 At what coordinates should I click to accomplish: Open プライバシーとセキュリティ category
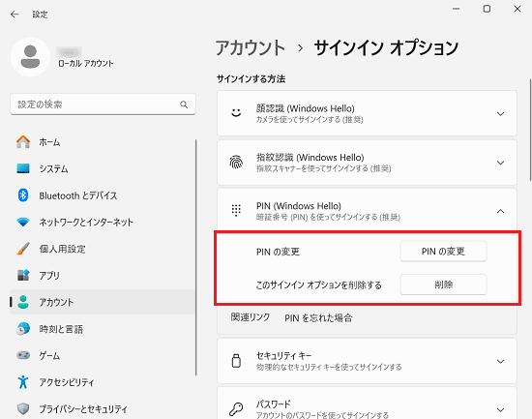pyautogui.click(x=103, y=408)
